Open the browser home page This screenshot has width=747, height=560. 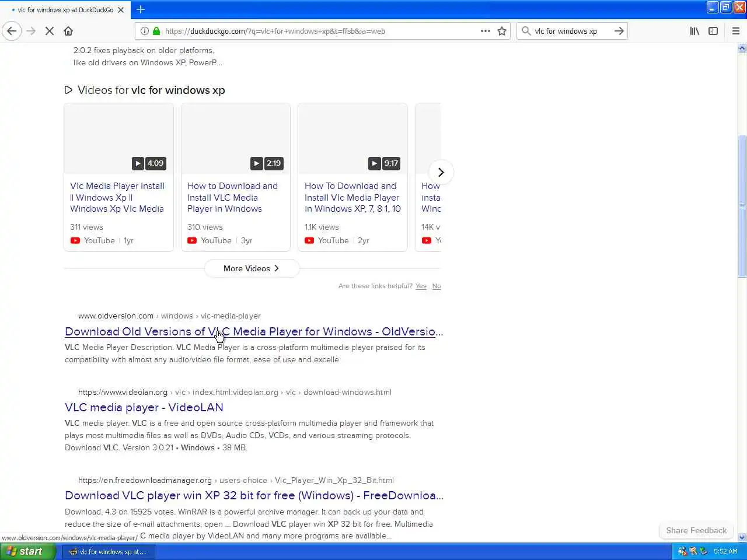[x=68, y=31]
